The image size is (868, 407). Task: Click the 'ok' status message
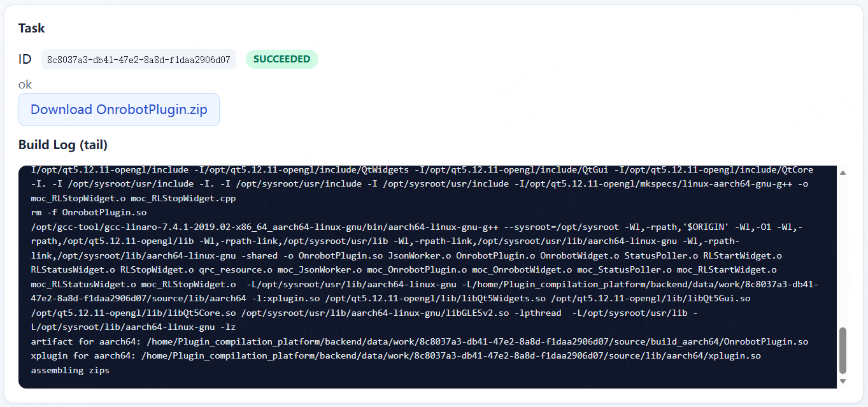(x=25, y=84)
